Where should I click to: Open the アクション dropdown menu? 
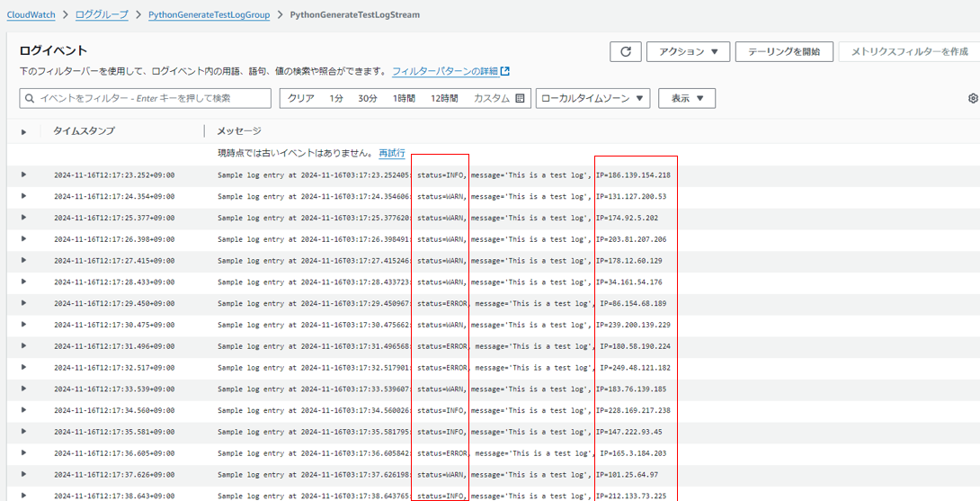pyautogui.click(x=688, y=52)
